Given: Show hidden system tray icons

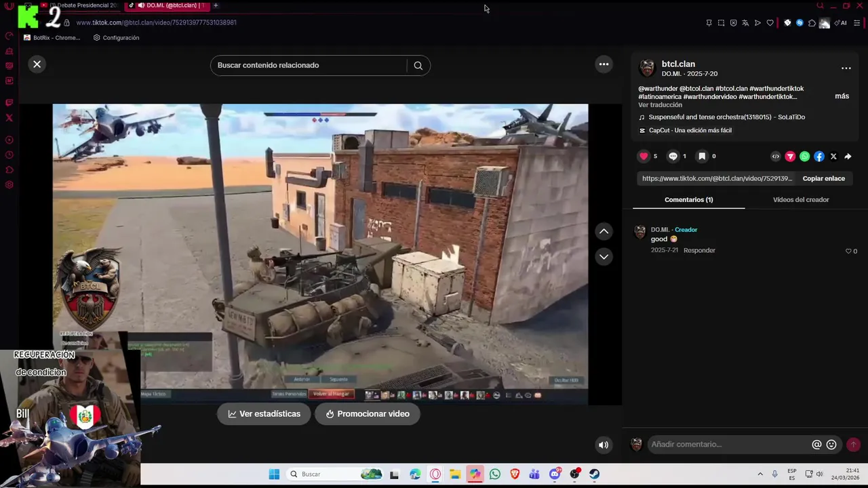Looking at the screenshot, I should 760,474.
